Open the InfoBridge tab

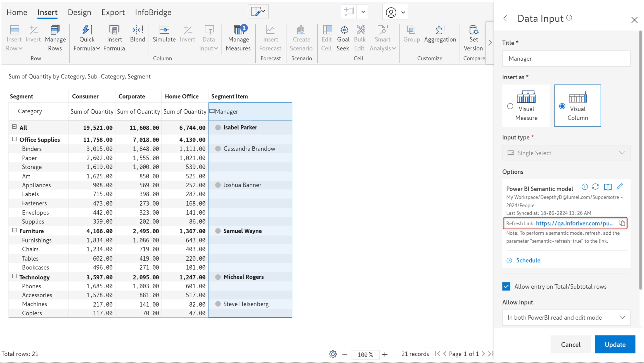pyautogui.click(x=153, y=12)
